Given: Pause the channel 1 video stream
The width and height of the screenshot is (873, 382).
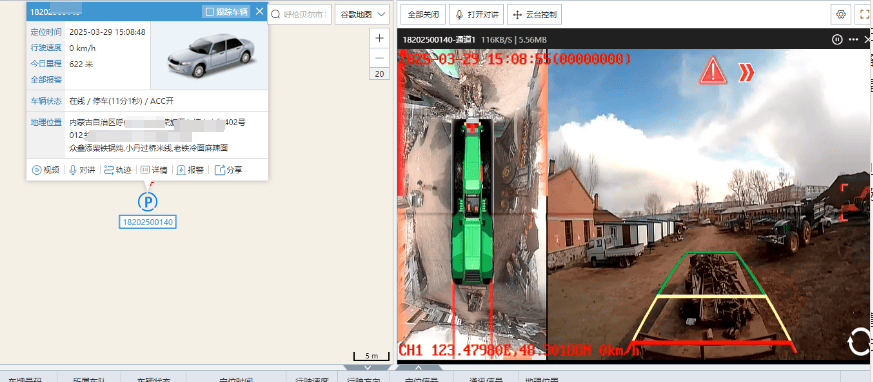Looking at the screenshot, I should (x=836, y=40).
